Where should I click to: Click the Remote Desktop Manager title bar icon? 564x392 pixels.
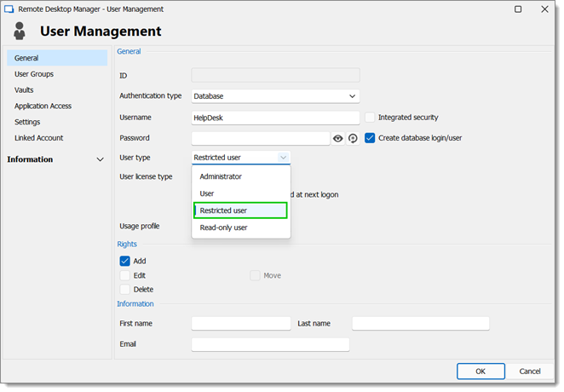(9, 9)
